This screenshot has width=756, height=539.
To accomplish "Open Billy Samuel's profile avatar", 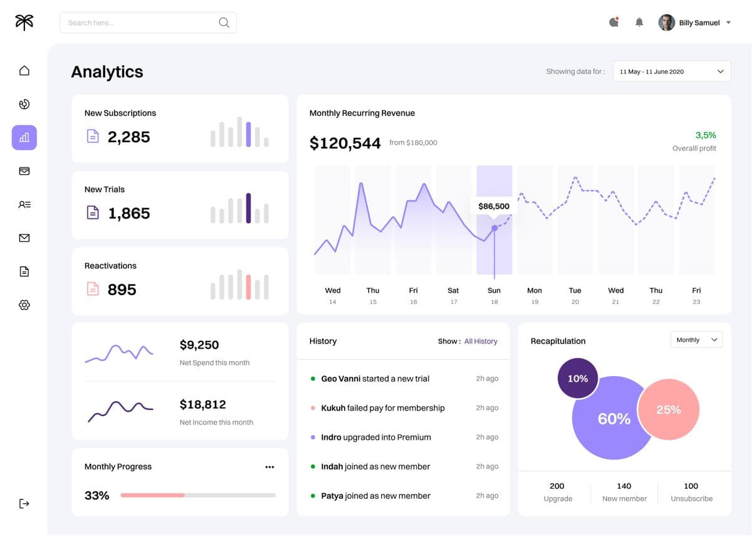I will (666, 23).
